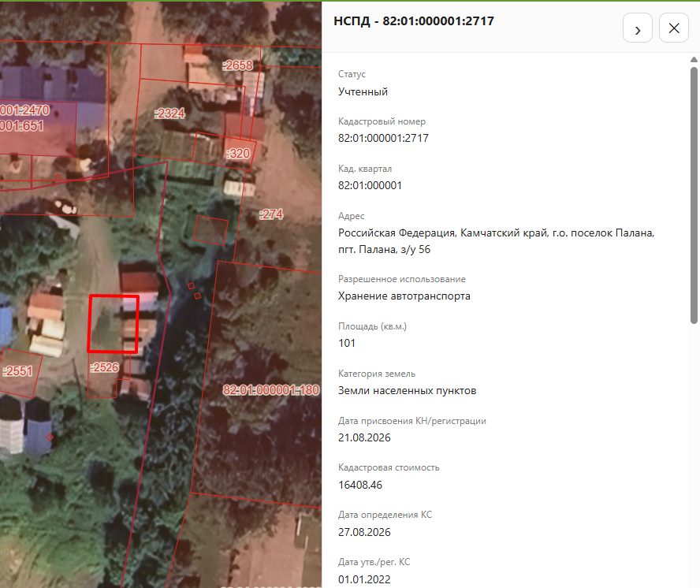The image size is (700, 588).
Task: Click parcel label 82:01:000001:180 on map
Action: pyautogui.click(x=271, y=390)
